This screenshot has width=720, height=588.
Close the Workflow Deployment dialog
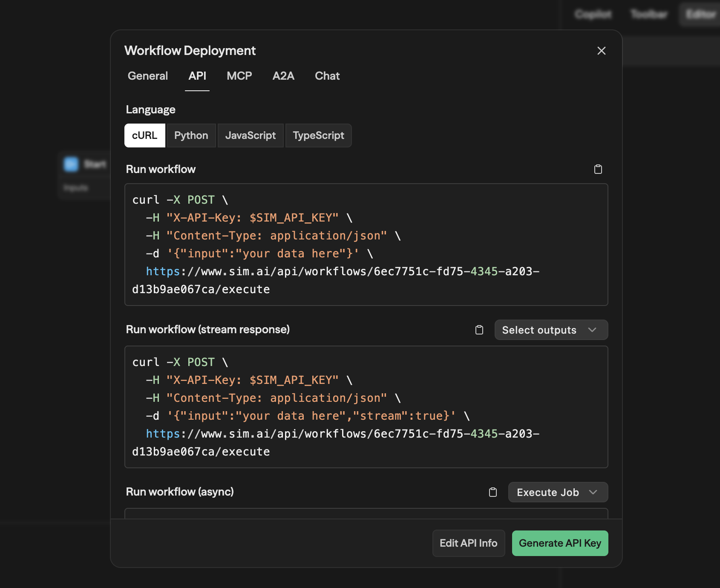pos(601,51)
